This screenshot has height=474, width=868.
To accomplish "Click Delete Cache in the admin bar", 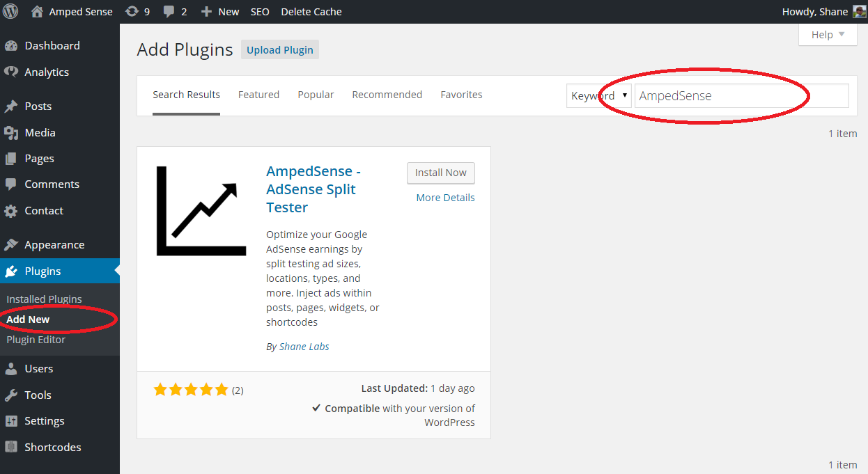I will pos(311,12).
